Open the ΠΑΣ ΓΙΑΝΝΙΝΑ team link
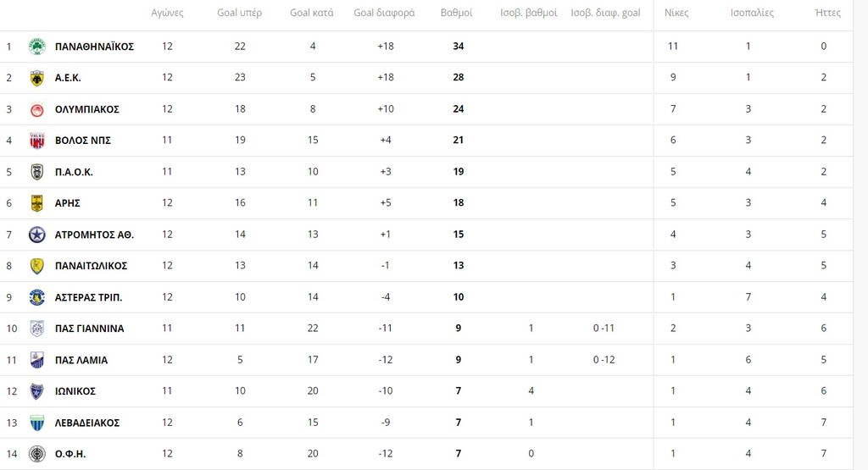The height and width of the screenshot is (470, 868). click(x=89, y=329)
